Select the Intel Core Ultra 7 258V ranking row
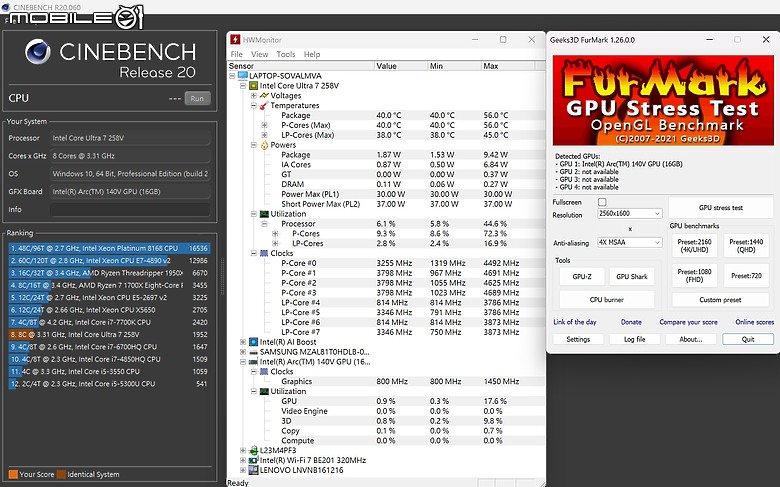Screen dimensions: 780x487 (x=109, y=335)
